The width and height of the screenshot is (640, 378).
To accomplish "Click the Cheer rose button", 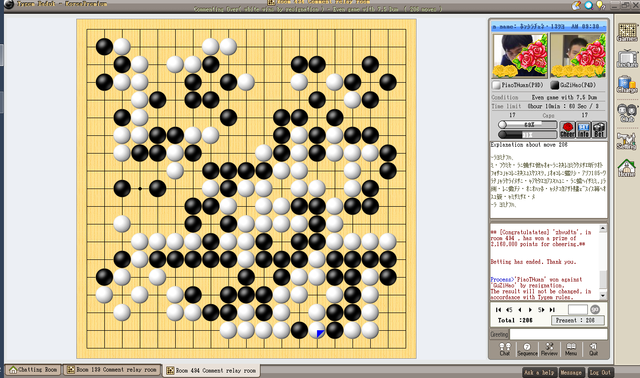I will [x=567, y=130].
